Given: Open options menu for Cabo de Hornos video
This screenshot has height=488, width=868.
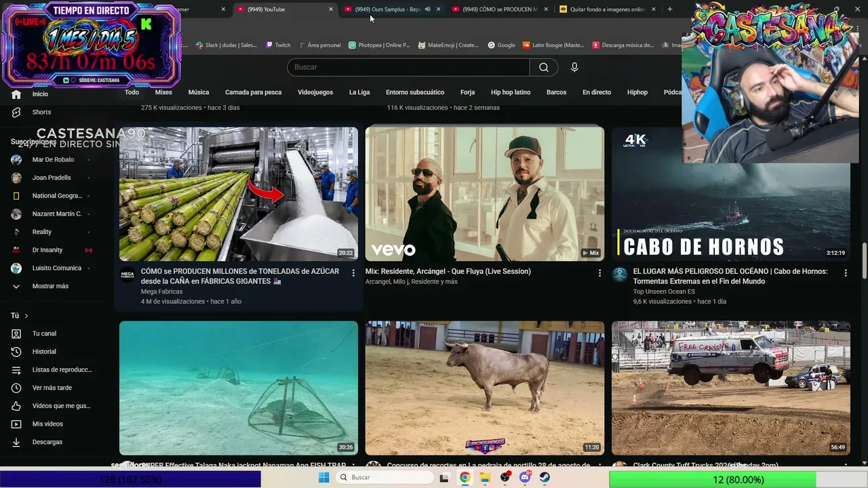Looking at the screenshot, I should (846, 272).
